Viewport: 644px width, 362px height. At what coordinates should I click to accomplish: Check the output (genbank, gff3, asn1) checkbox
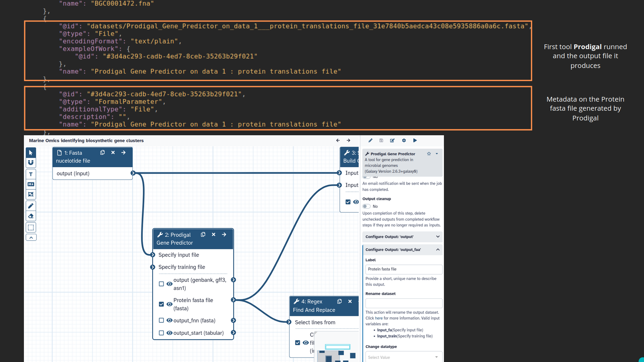pos(161,284)
